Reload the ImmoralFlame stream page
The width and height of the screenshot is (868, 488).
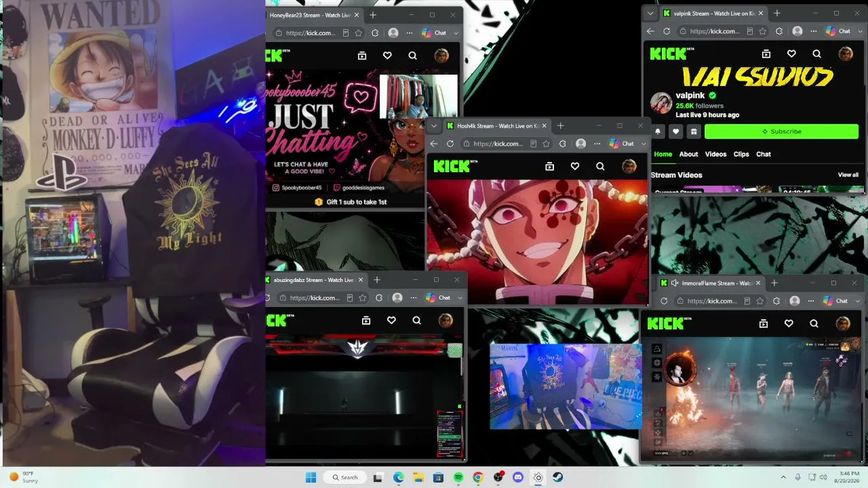click(664, 301)
